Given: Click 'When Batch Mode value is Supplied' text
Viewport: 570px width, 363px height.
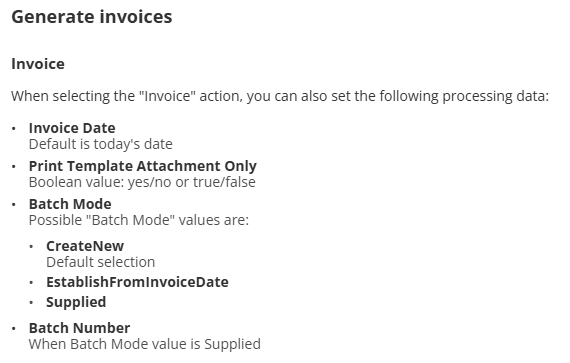Looking at the screenshot, I should 145,344.
